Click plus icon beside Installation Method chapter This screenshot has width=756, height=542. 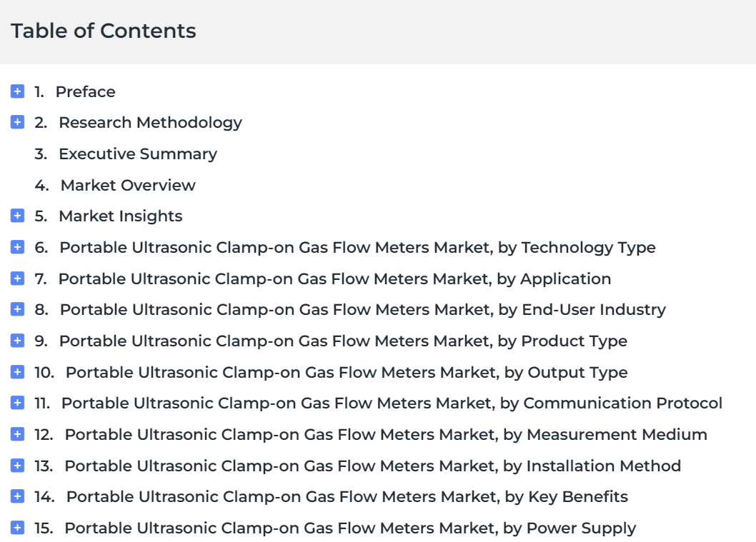[x=17, y=466]
